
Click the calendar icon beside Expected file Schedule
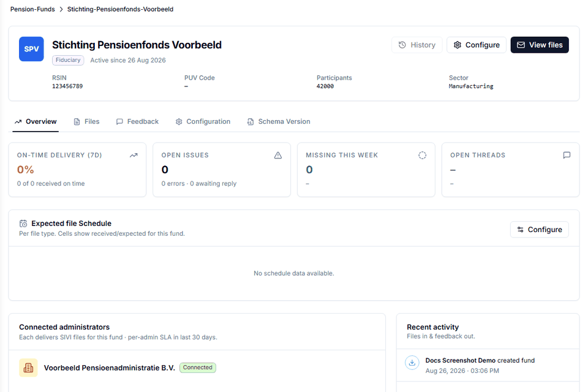[x=23, y=224]
